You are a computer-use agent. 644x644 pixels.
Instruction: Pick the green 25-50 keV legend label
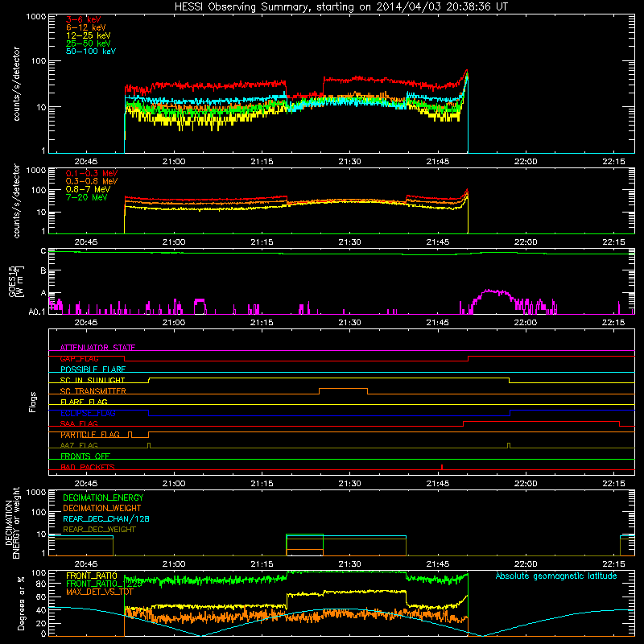click(89, 43)
